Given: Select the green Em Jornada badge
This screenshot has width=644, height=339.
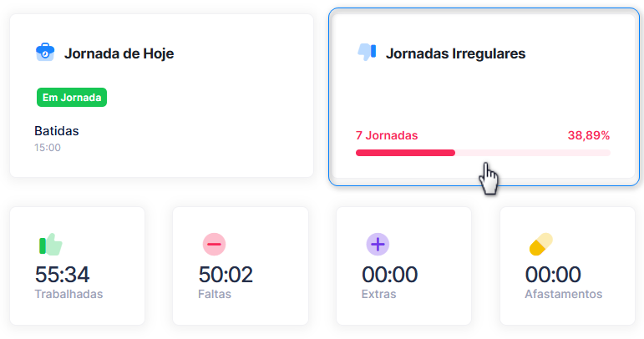Looking at the screenshot, I should point(72,97).
